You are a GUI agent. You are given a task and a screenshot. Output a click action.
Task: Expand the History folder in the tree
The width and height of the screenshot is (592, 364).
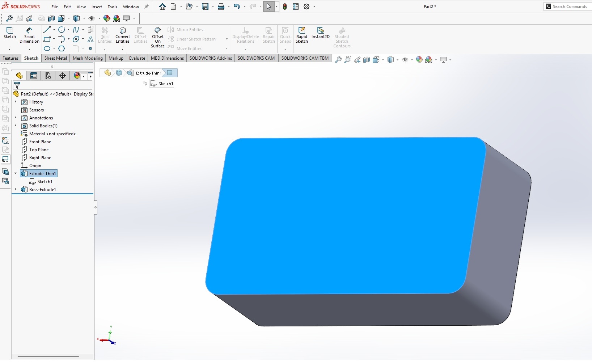(x=16, y=102)
